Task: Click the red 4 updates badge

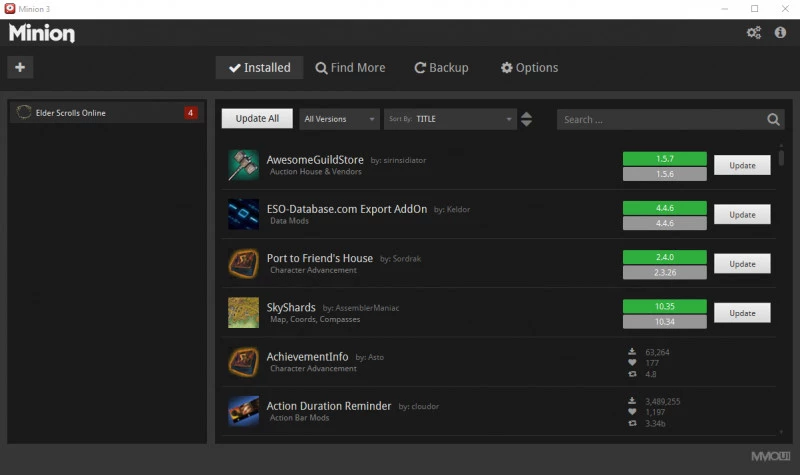Action: [190, 113]
